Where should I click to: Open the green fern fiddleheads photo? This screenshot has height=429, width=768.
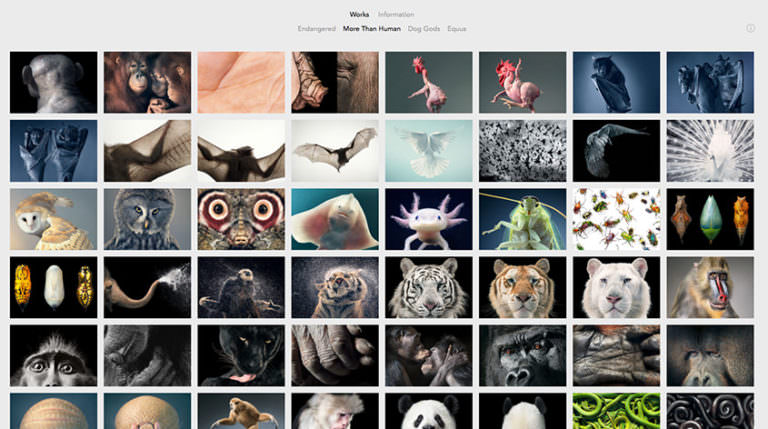616,411
